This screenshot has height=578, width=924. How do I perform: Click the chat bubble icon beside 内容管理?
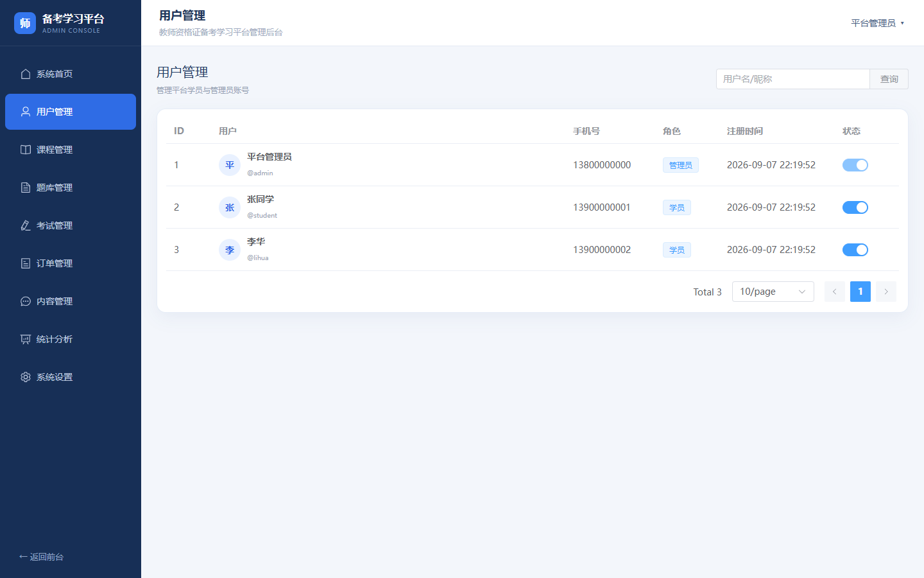(x=26, y=301)
